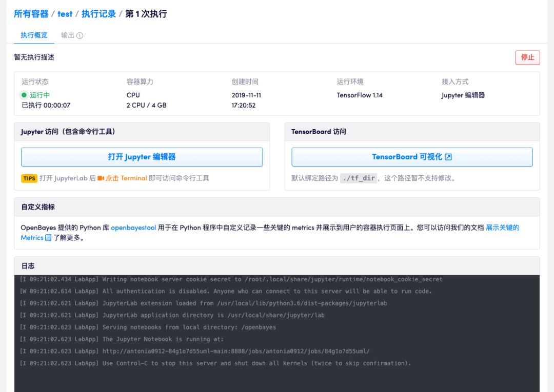Click the external link icon on TensorBoard button

coord(448,156)
